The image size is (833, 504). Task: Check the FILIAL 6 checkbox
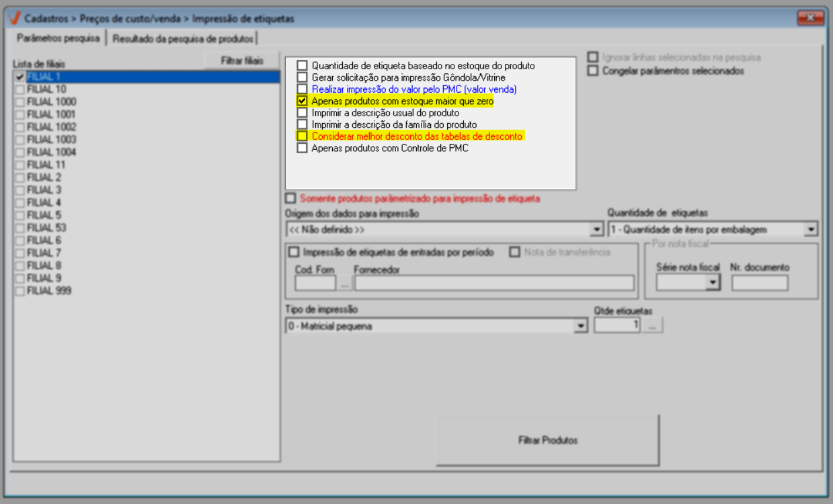(x=19, y=241)
